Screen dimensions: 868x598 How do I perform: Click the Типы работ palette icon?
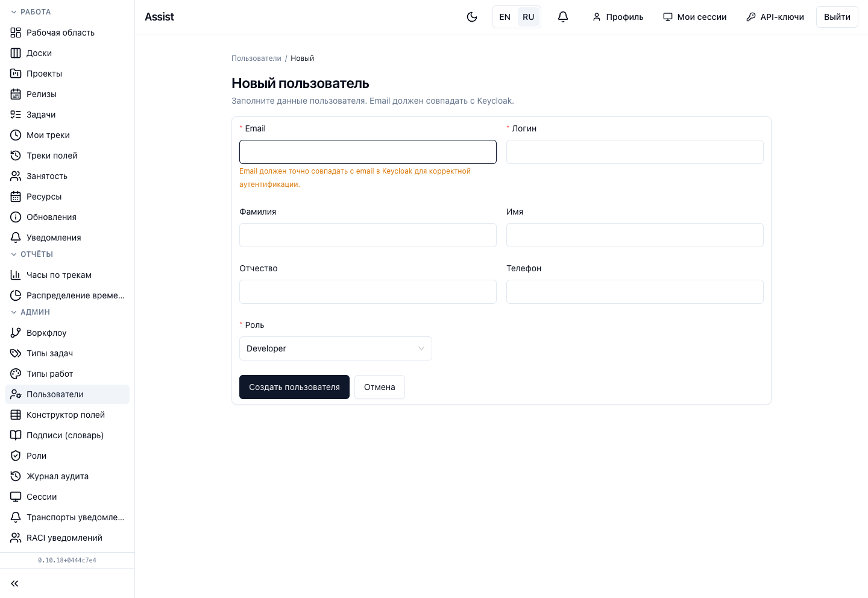click(x=16, y=374)
